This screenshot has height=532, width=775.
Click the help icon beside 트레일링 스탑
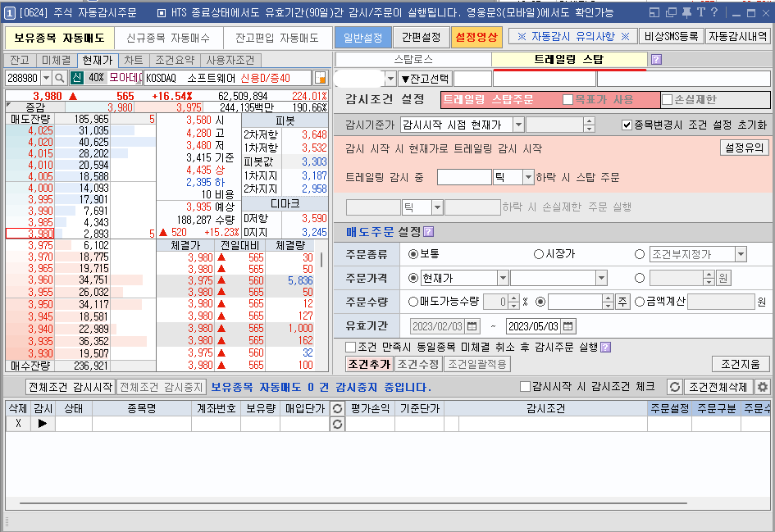pyautogui.click(x=657, y=57)
